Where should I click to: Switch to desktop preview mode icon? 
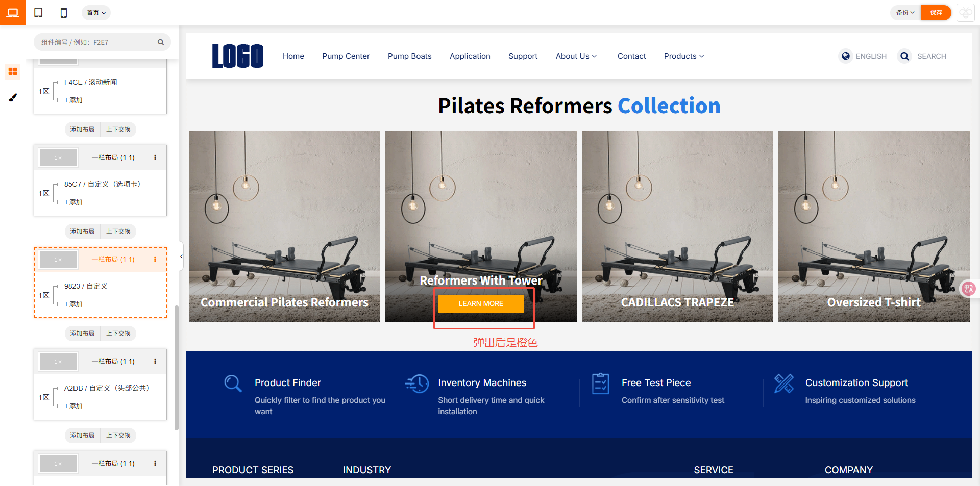[x=13, y=13]
